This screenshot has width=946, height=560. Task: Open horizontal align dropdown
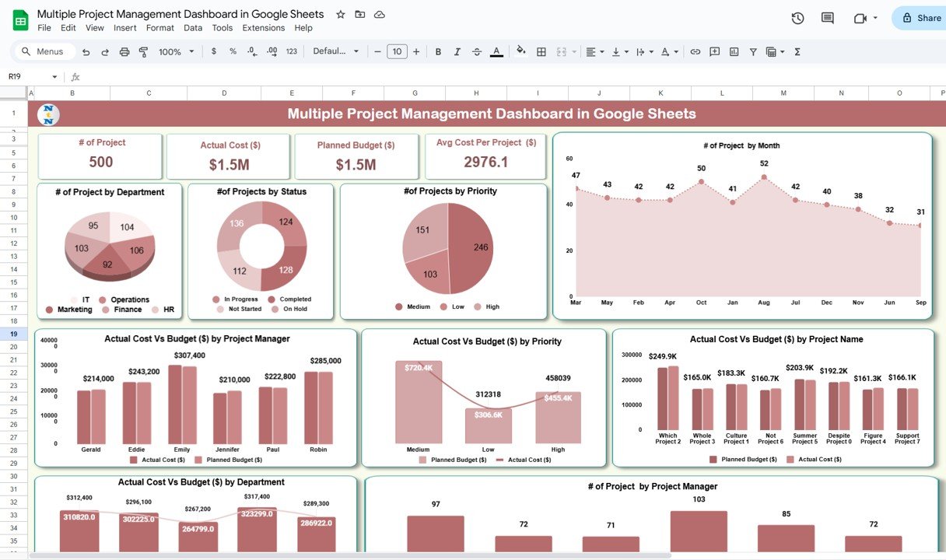point(595,52)
